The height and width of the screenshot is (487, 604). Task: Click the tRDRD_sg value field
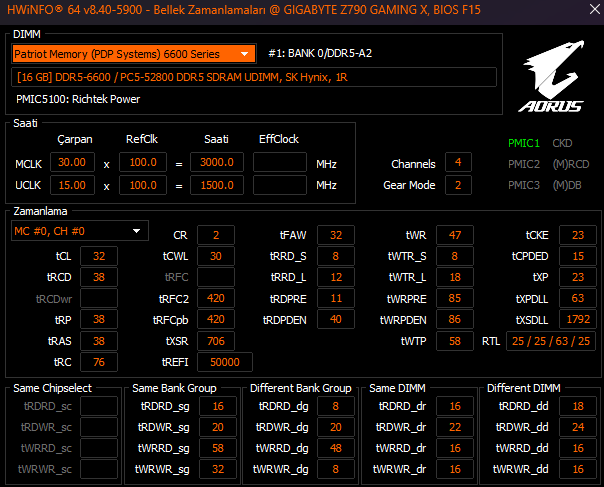(218, 406)
